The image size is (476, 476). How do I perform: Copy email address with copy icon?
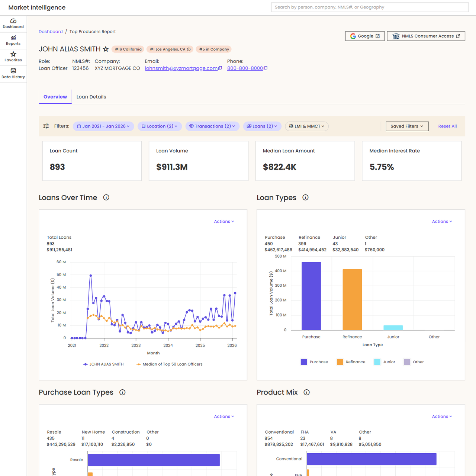220,68
